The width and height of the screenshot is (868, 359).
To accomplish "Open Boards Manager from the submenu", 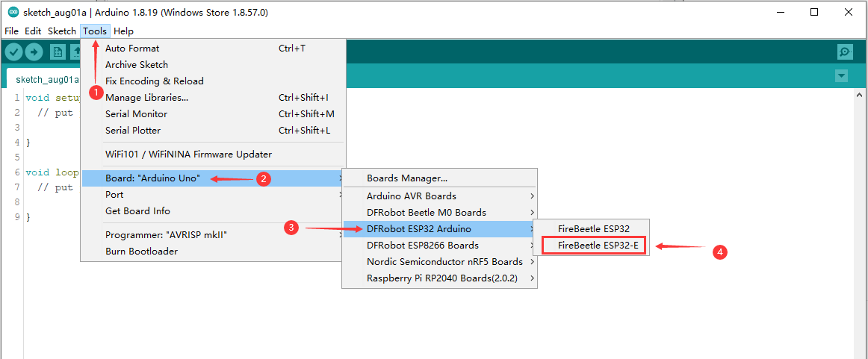I will tap(407, 178).
